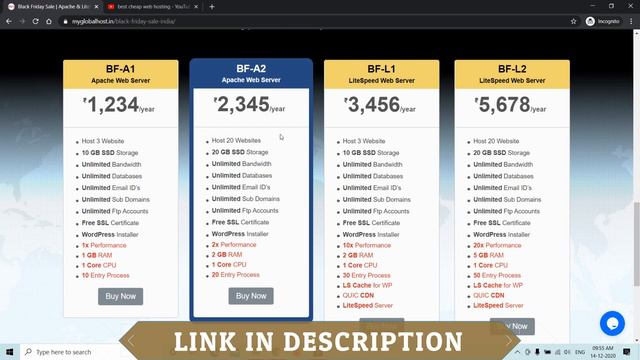View site security lock info
This screenshot has height=360, width=640.
click(x=65, y=21)
